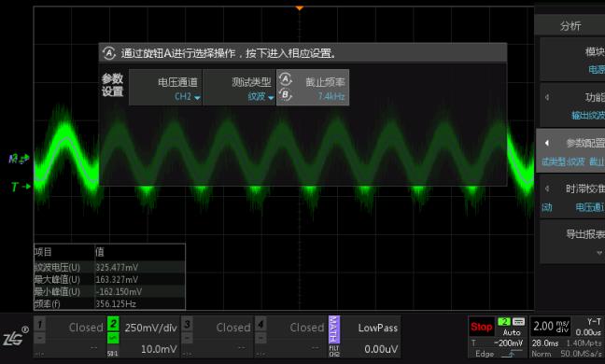Click the 0.00uV math value
Image resolution: width=605 pixels, height=364 pixels.
(381, 349)
